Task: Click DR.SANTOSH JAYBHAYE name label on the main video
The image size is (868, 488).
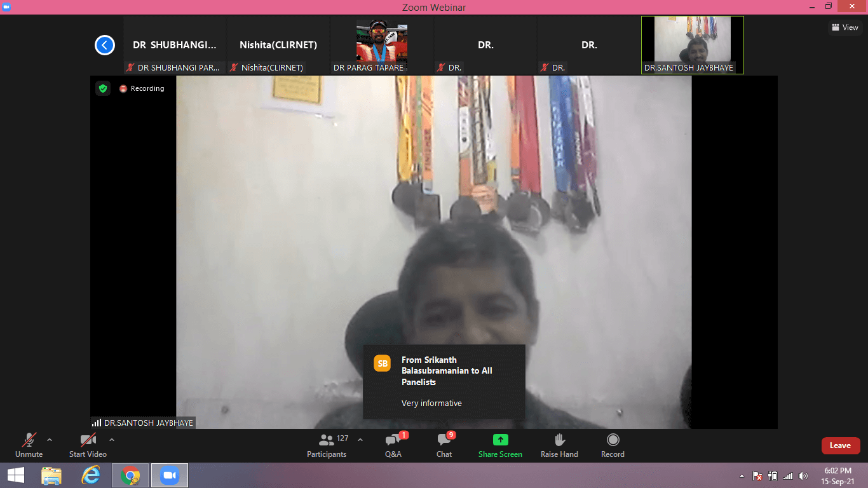Action: click(x=148, y=423)
